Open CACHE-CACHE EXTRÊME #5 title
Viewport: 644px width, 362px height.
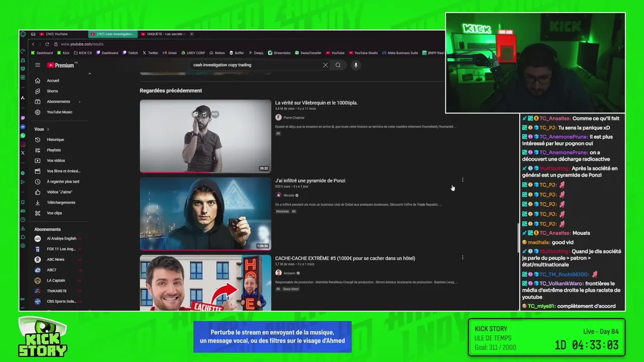345,258
